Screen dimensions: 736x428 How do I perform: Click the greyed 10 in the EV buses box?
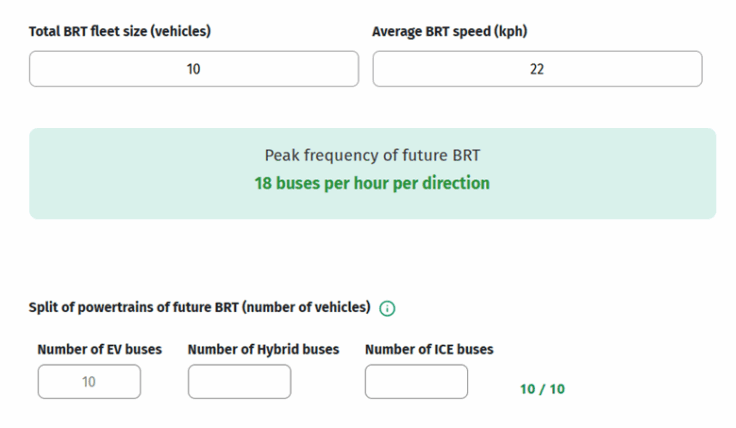90,382
